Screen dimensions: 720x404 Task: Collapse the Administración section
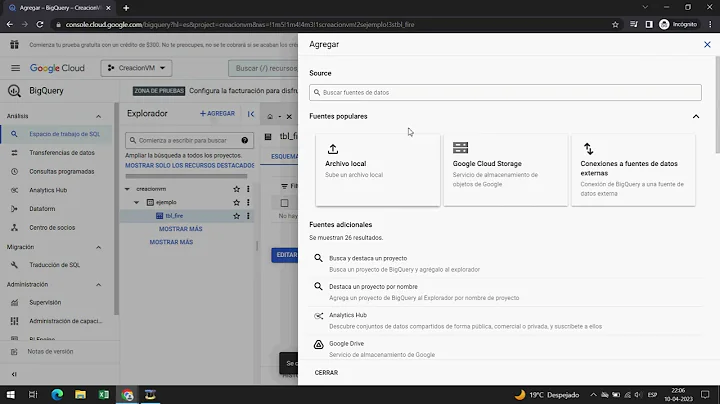click(x=98, y=285)
